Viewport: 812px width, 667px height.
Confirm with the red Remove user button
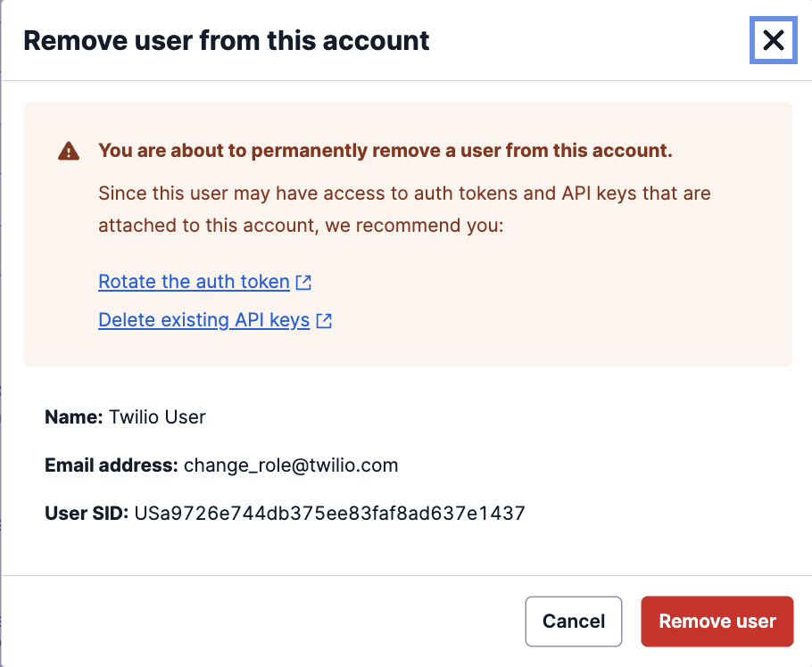[x=717, y=622]
